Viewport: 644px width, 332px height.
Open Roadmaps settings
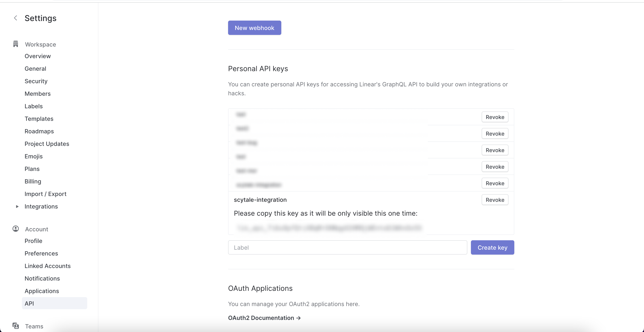(39, 131)
